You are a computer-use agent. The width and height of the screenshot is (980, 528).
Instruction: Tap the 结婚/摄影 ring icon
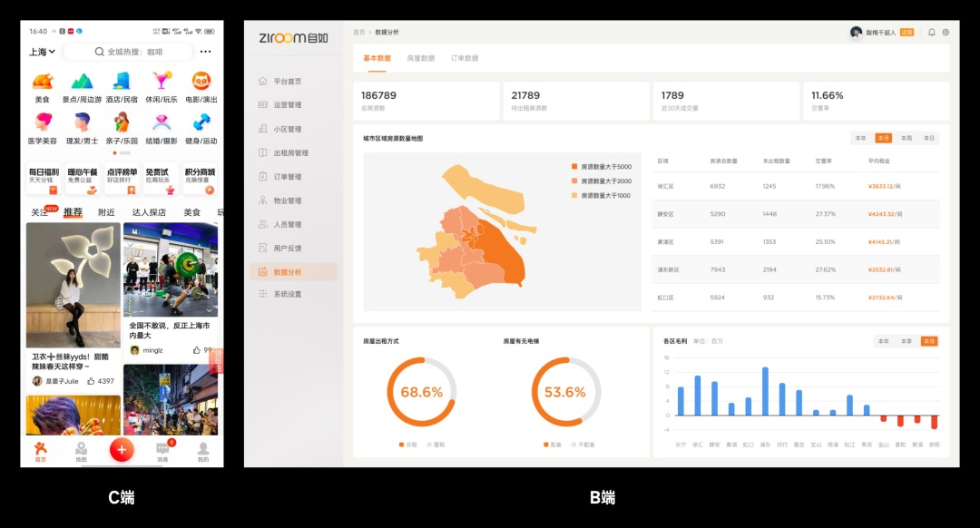click(x=162, y=122)
